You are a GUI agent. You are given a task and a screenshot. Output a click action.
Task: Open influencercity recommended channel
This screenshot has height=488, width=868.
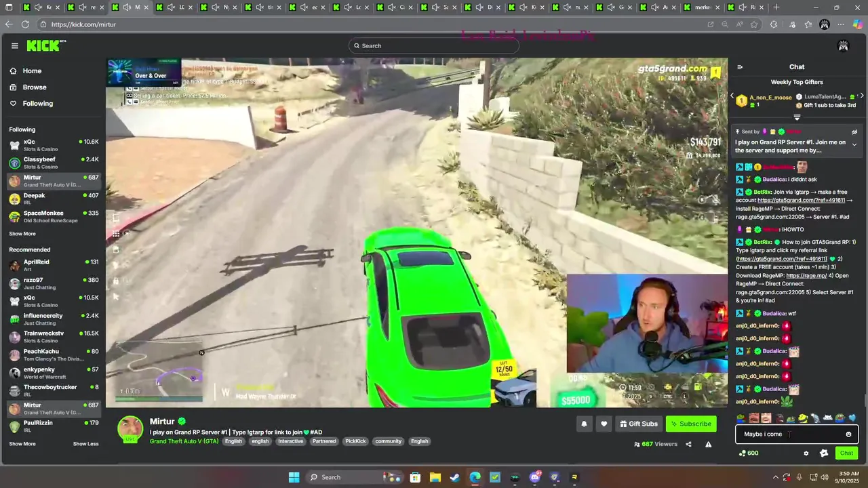point(53,319)
